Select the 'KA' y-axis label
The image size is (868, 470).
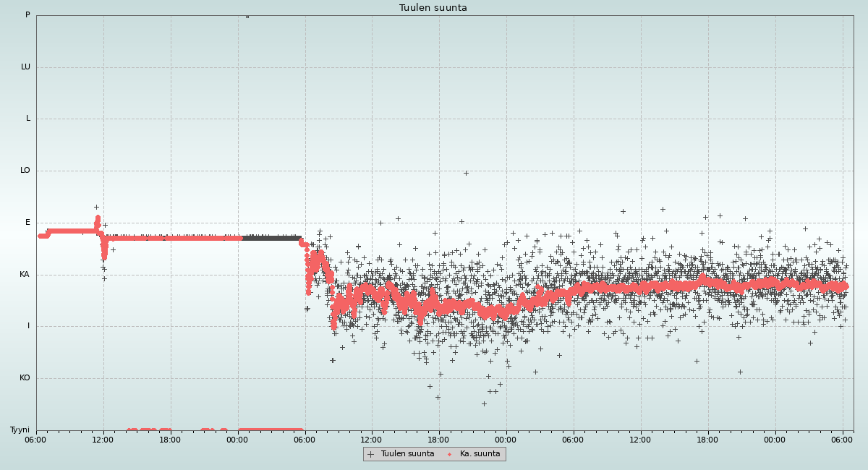(25, 275)
